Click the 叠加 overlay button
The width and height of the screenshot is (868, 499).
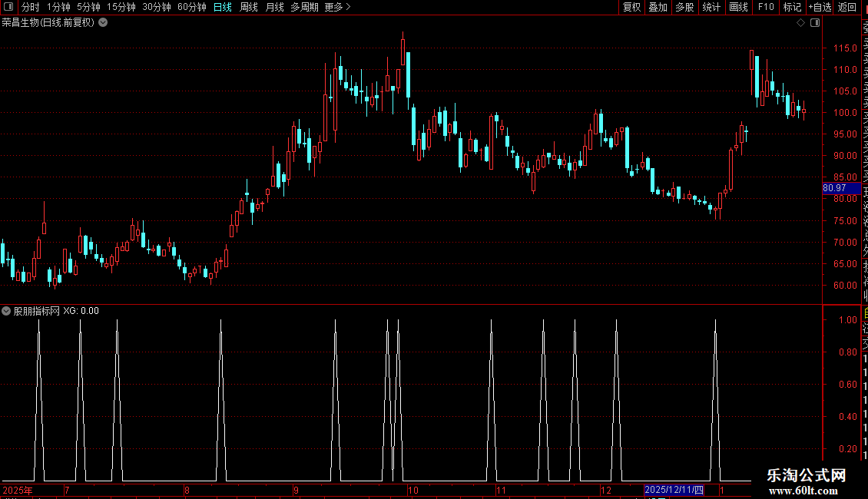coord(658,7)
